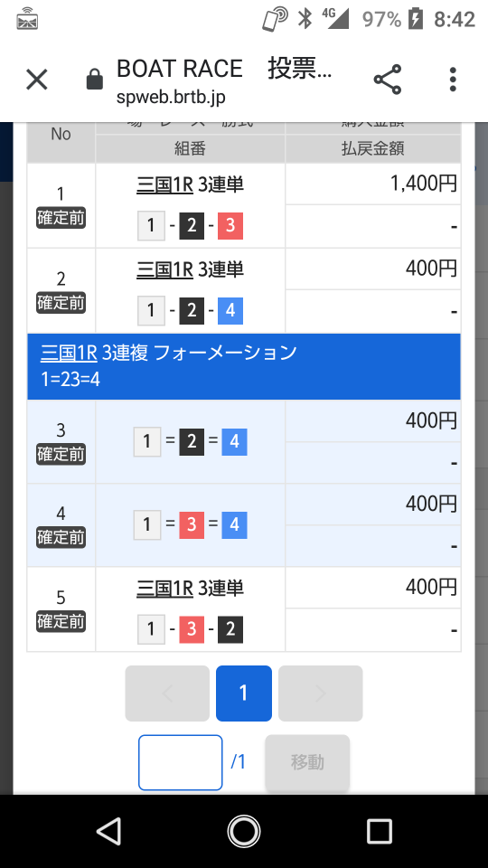Tap the Android back navigation button

point(108,831)
